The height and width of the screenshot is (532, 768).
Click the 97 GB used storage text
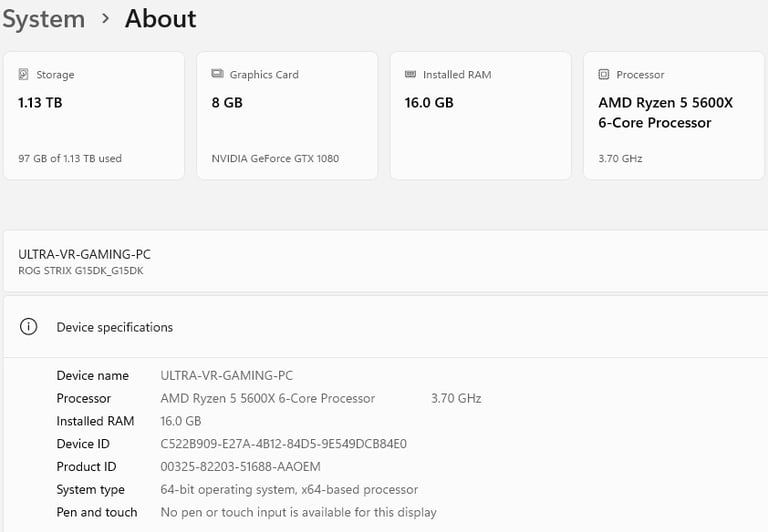(70, 158)
